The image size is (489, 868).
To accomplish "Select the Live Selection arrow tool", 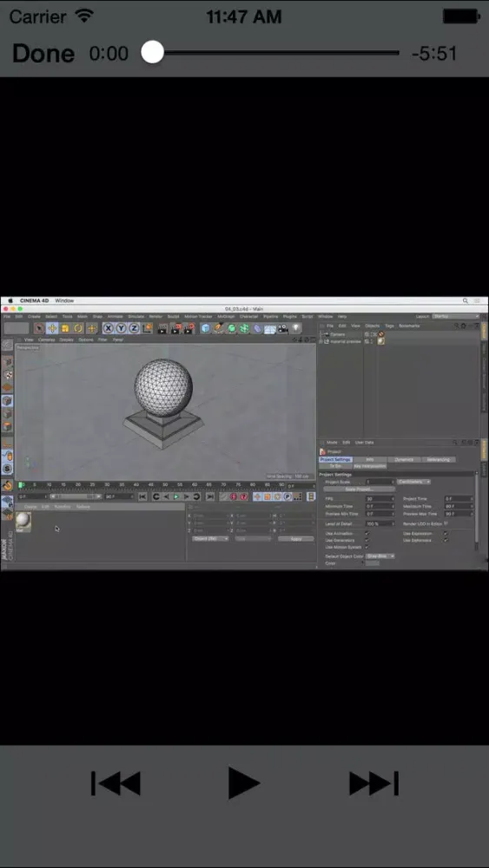I will [x=39, y=329].
